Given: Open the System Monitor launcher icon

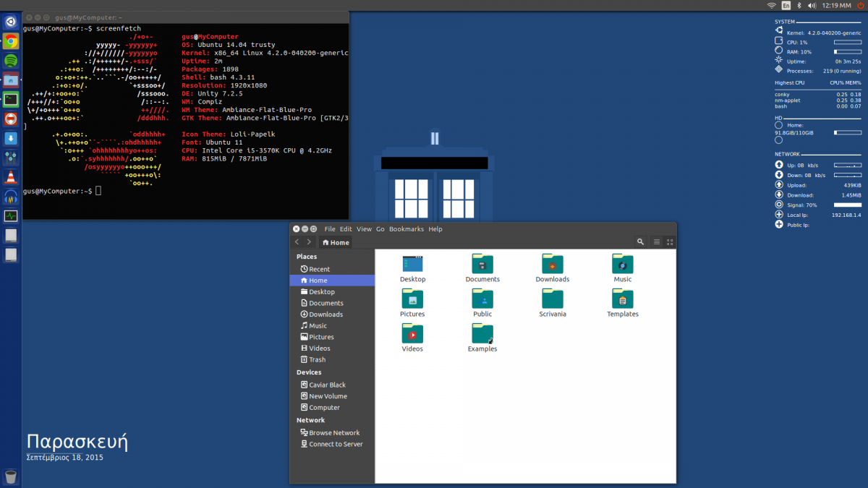Looking at the screenshot, I should click(x=11, y=216).
